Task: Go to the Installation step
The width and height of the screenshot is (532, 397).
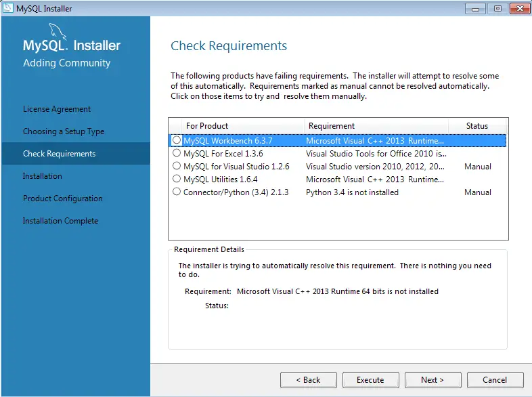Action: (x=43, y=176)
